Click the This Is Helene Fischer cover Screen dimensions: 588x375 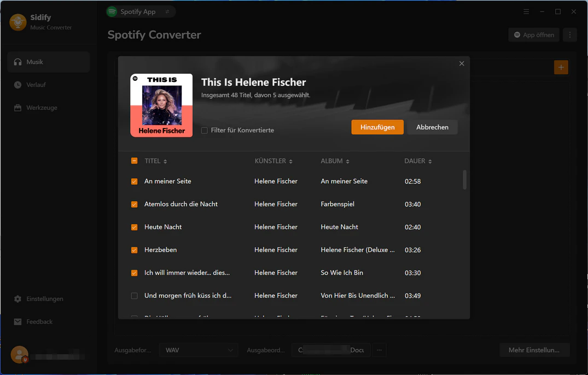(x=161, y=106)
